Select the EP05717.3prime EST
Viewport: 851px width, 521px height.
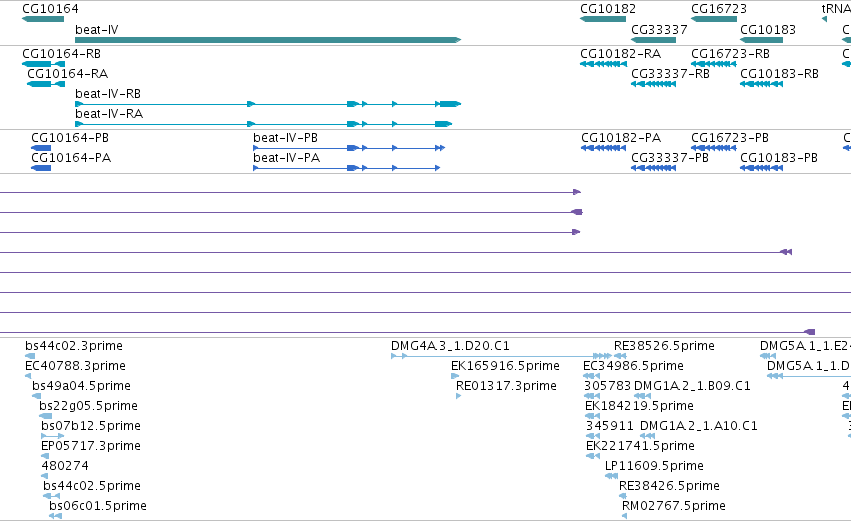pos(45,456)
